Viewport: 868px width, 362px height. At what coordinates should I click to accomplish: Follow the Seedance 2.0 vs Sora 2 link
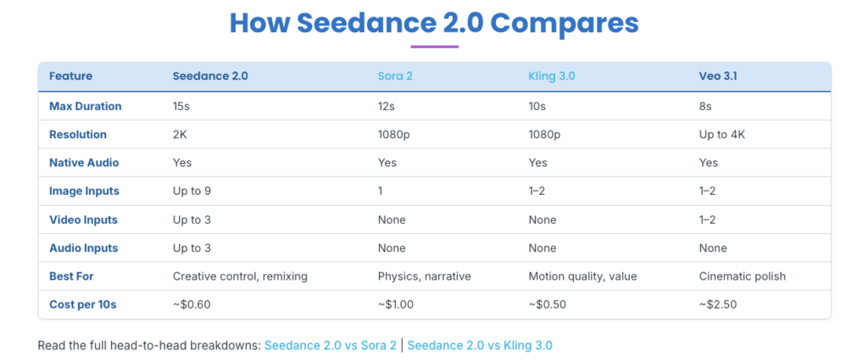pos(330,345)
